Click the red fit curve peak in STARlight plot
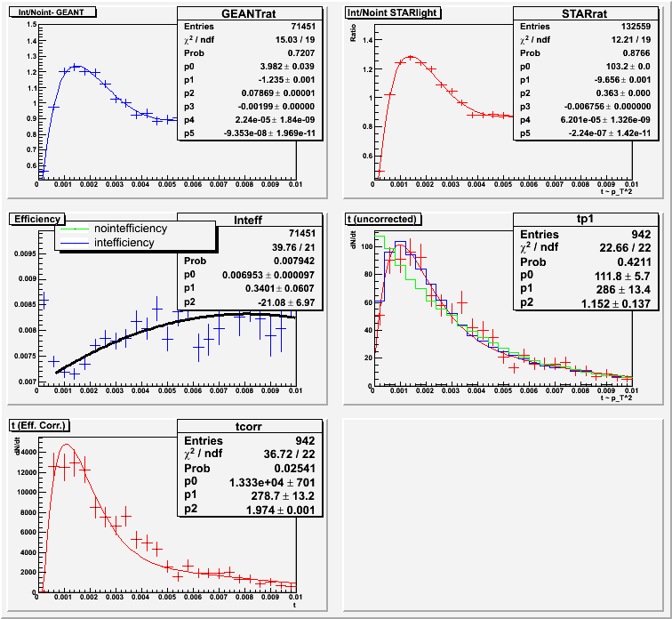The image size is (672, 619). [409, 57]
